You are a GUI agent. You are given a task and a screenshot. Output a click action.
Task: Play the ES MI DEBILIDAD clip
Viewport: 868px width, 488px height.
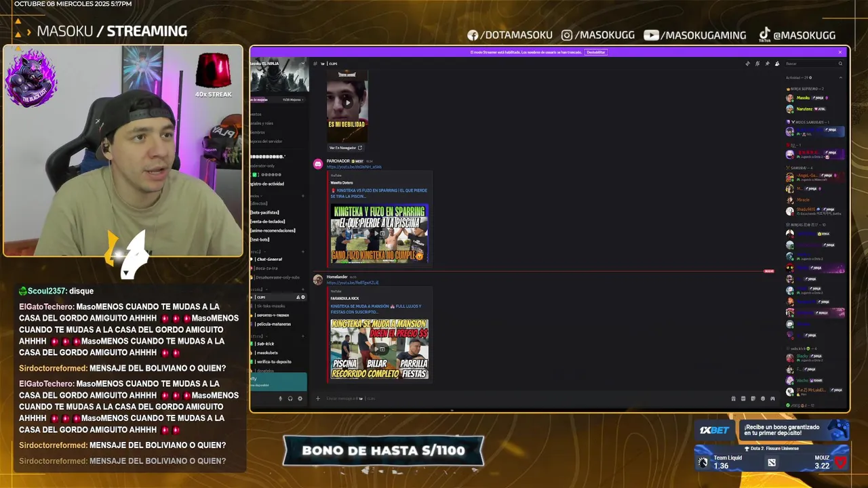click(347, 103)
